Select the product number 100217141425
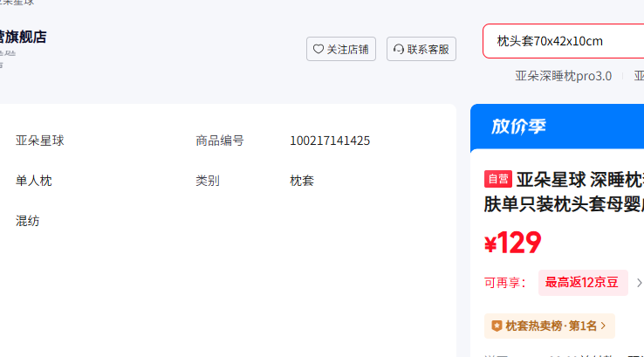The width and height of the screenshot is (644, 357). coord(330,141)
